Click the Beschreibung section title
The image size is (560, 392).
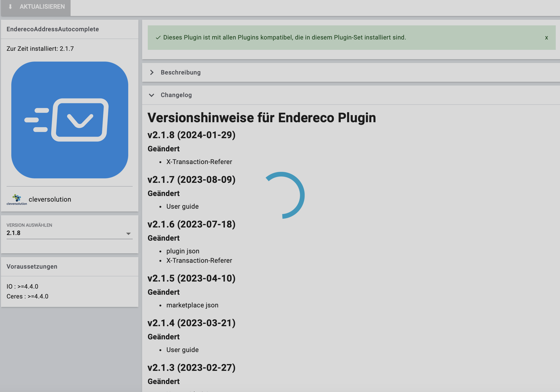(x=180, y=72)
